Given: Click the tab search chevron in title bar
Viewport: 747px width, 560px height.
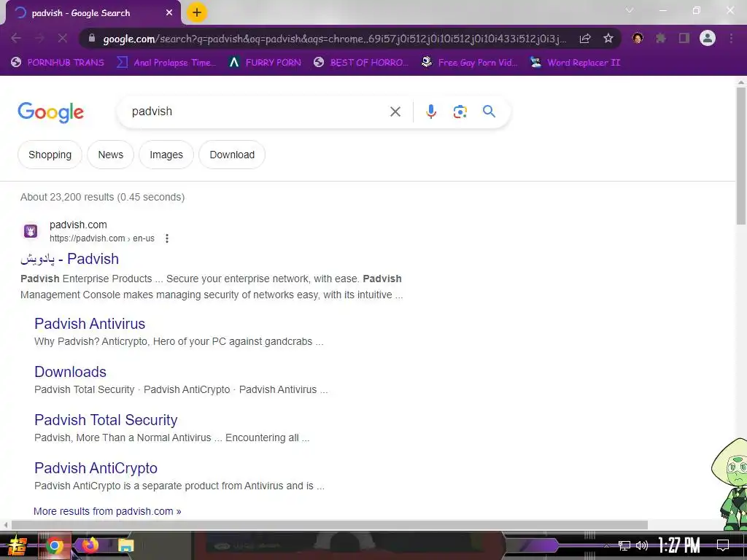Looking at the screenshot, I should pyautogui.click(x=630, y=10).
